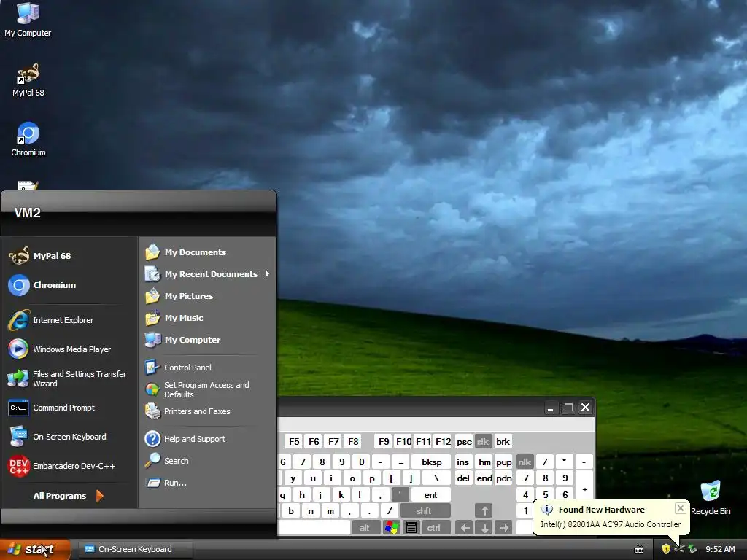
Task: Click the F12 key
Action: pos(443,442)
